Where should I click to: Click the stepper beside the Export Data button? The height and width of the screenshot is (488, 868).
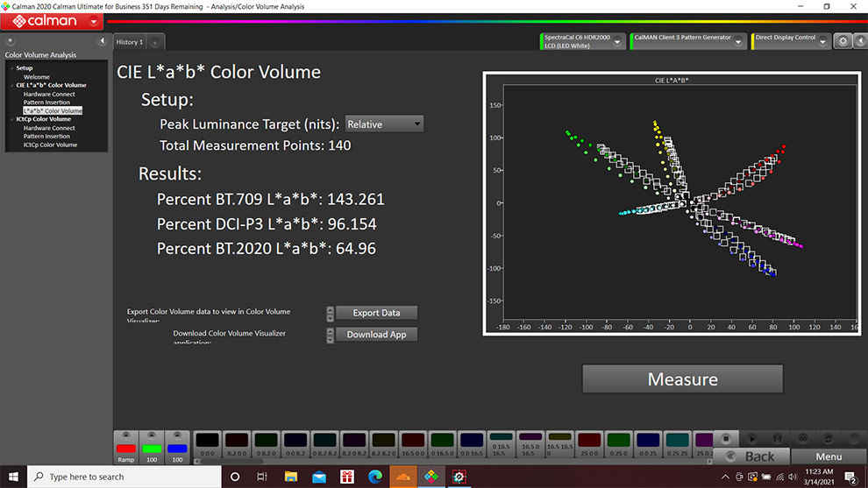tap(330, 314)
